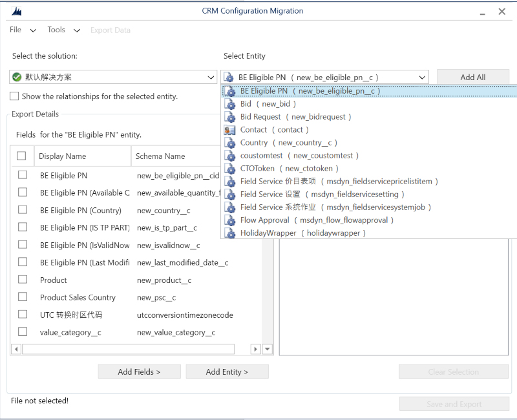Screen dimensions: 517x420
Task: Enable Show the relationships for selected entity
Action: (x=14, y=96)
